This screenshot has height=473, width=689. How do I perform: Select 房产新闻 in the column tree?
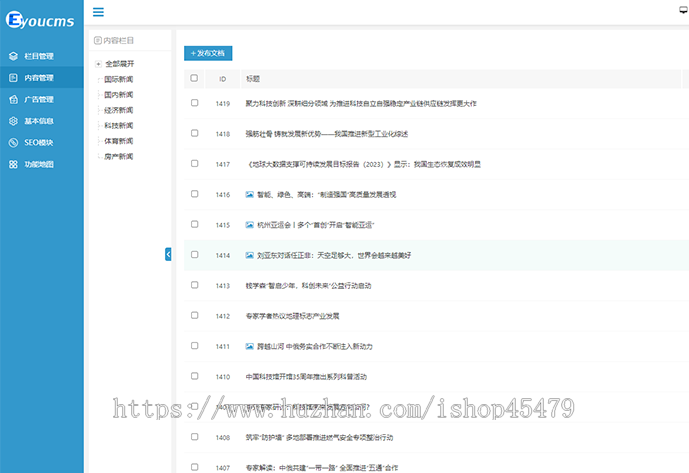tap(119, 156)
